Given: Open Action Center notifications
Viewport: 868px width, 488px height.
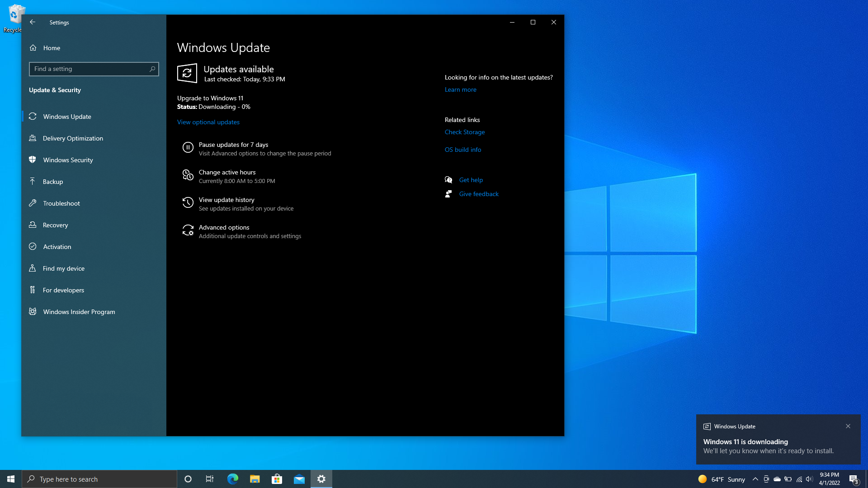Looking at the screenshot, I should 854,479.
